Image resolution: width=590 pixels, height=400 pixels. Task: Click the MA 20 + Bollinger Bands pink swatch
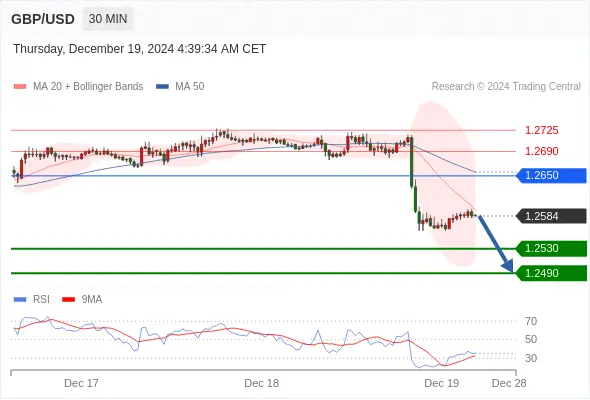click(20, 87)
